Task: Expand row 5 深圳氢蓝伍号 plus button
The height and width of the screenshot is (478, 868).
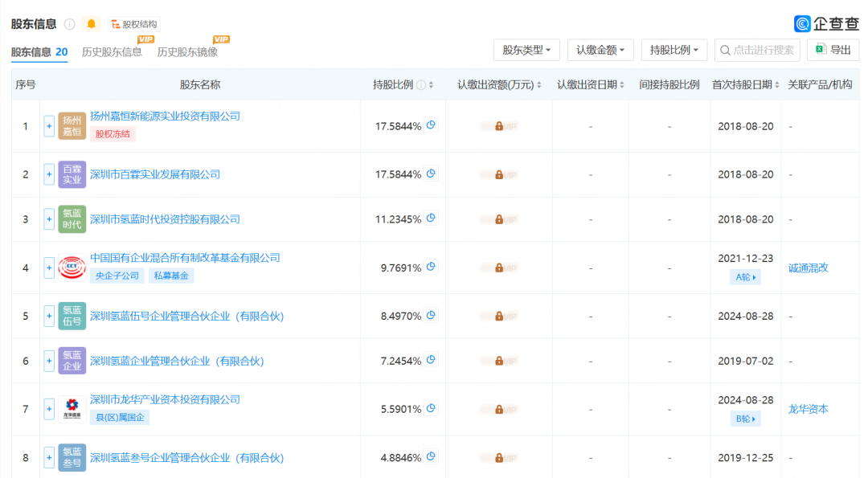Action: [49, 316]
